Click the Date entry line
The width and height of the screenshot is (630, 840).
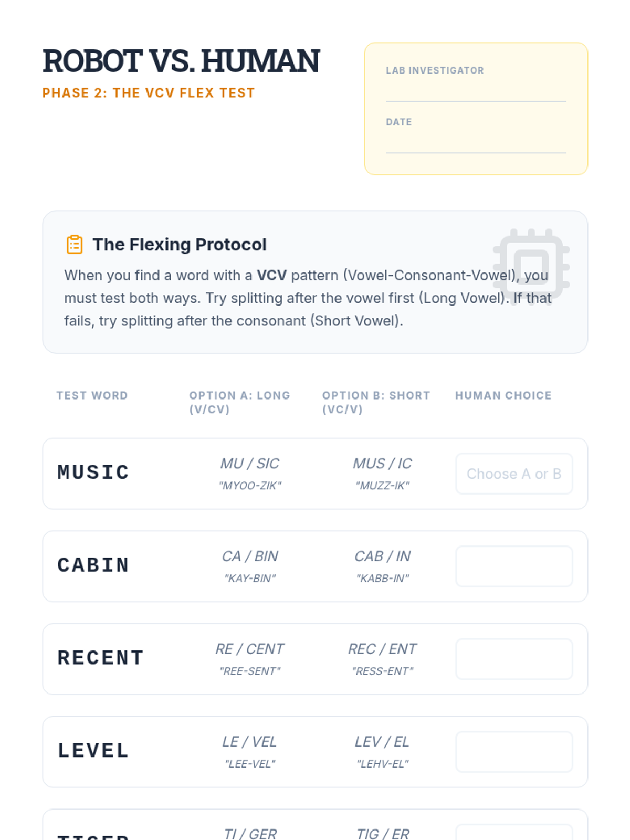476,143
